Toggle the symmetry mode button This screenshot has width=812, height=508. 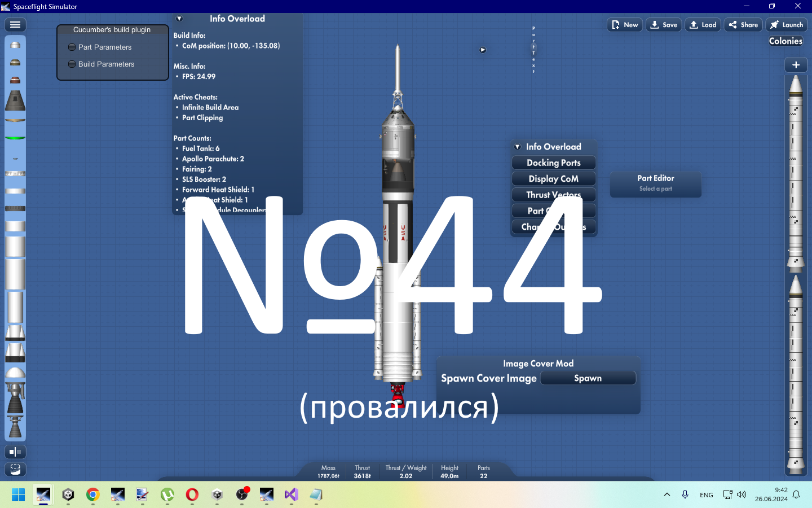tap(15, 452)
